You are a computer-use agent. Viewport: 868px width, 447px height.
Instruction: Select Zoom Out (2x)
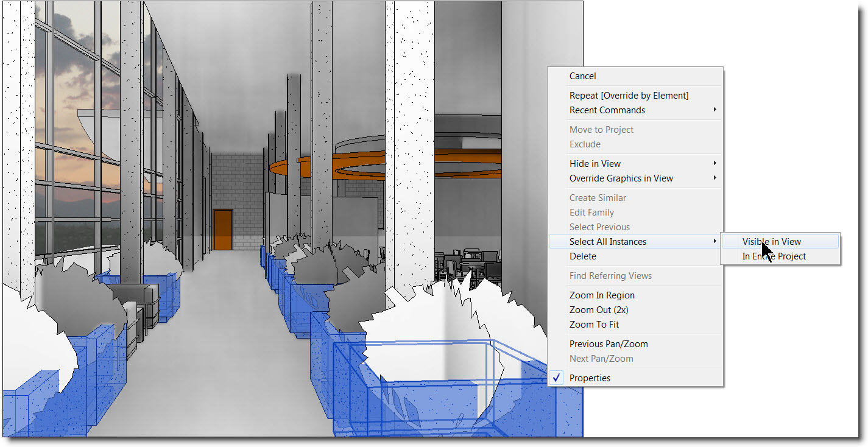point(635,310)
